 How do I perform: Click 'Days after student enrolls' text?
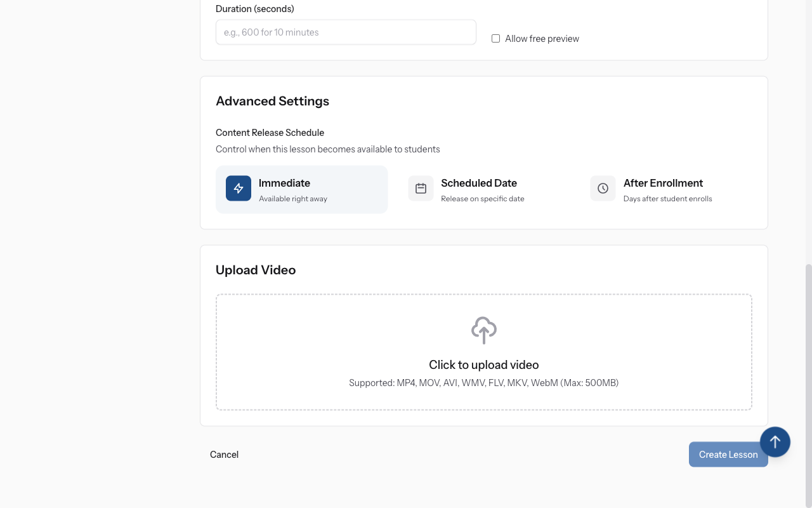pos(667,198)
